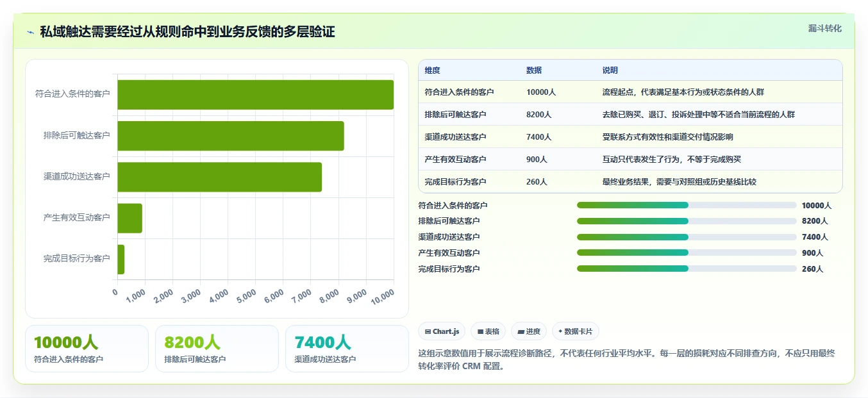
Task: Click the table row label 渠道成功送达客户
Action: pos(455,137)
